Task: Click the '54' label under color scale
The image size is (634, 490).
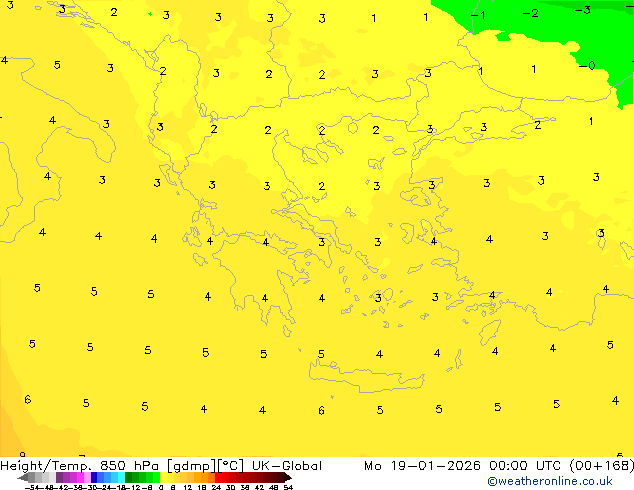Action: [x=288, y=488]
